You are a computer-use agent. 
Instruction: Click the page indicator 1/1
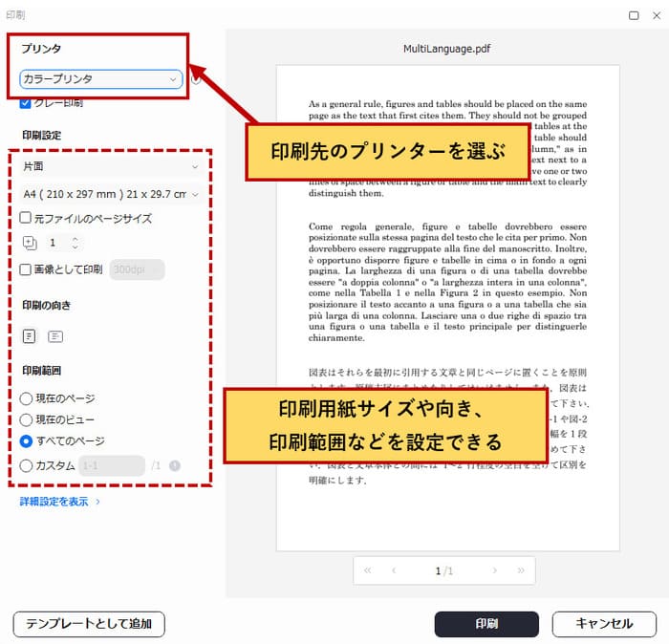444,570
